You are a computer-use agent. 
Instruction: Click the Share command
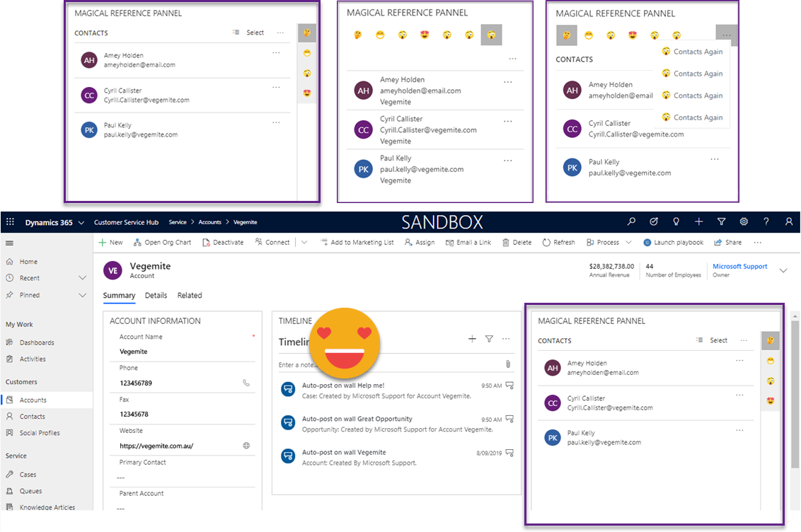pos(727,243)
